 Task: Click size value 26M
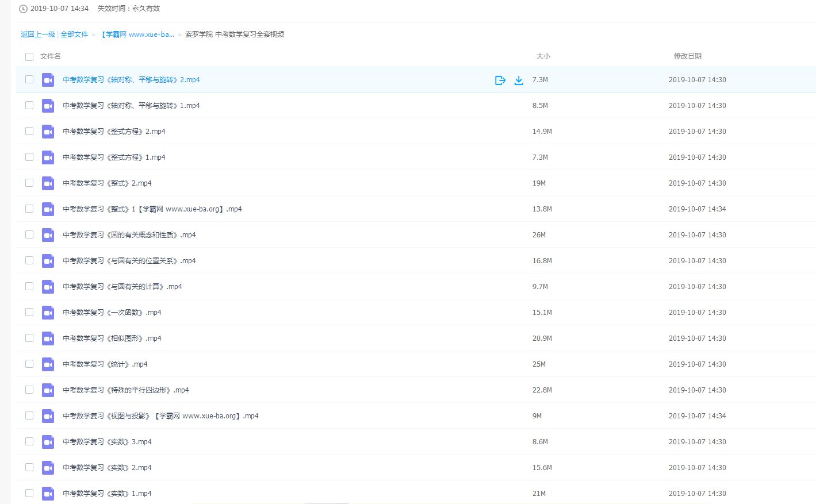(x=539, y=235)
